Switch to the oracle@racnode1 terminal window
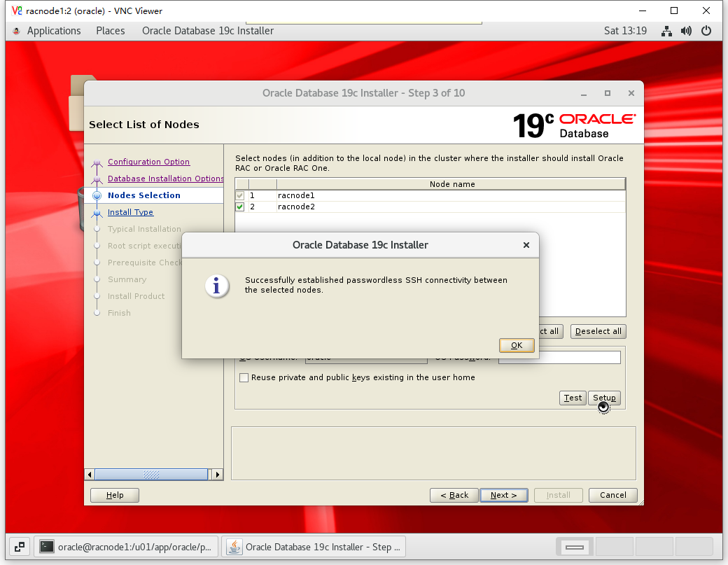The height and width of the screenshot is (565, 728). tap(127, 547)
